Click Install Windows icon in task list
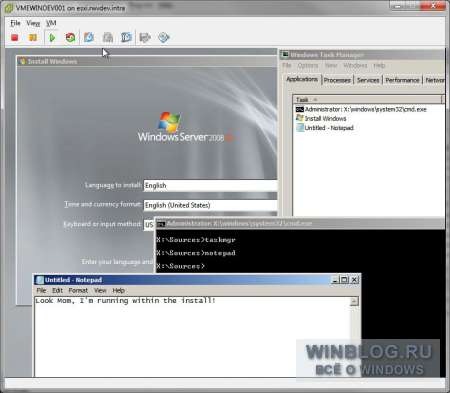 tap(300, 118)
